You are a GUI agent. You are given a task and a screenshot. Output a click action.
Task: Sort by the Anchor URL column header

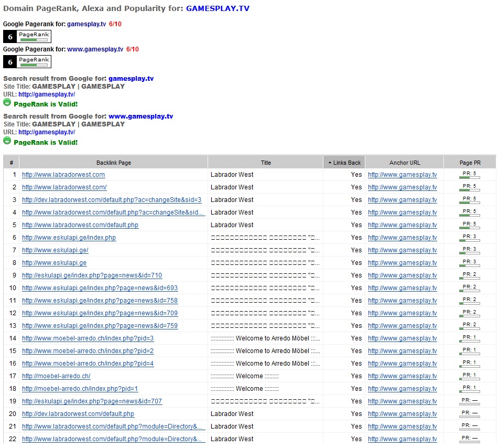point(405,163)
